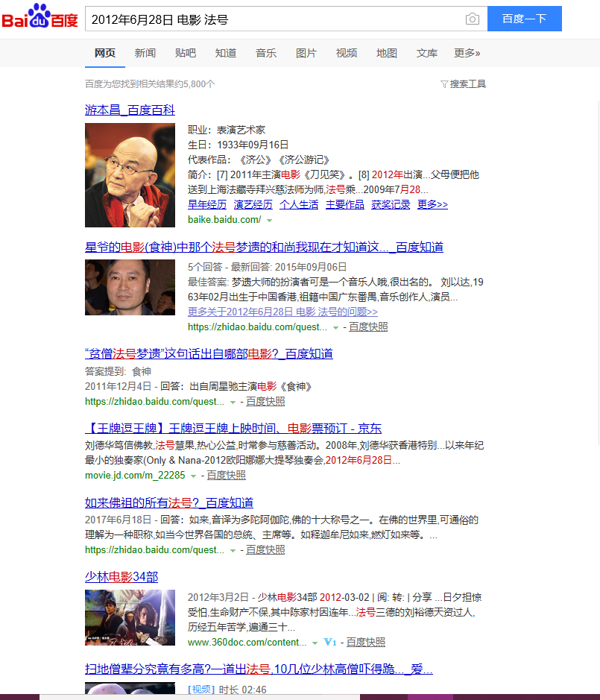This screenshot has width=600, height=700.
Task: Open the 获奖记录 link
Action: coord(391,204)
